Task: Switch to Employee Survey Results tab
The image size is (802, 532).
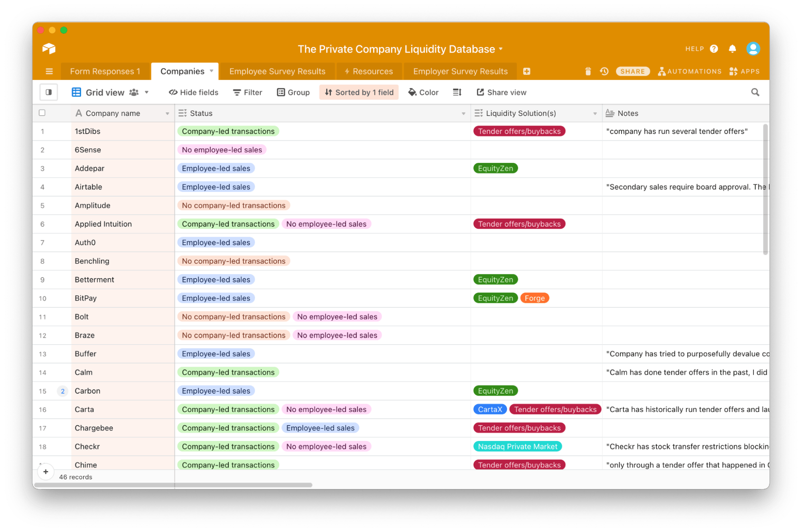Action: (277, 71)
